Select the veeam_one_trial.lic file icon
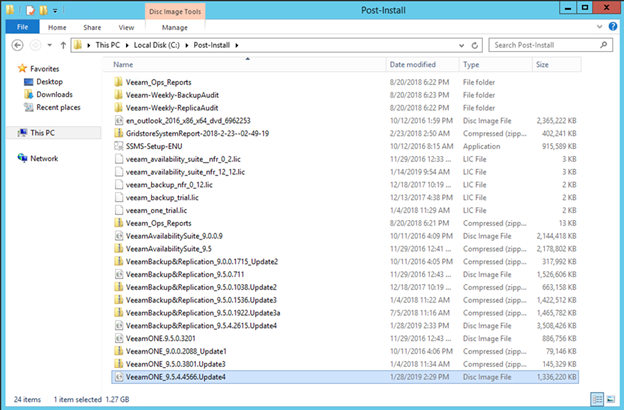 coord(119,210)
